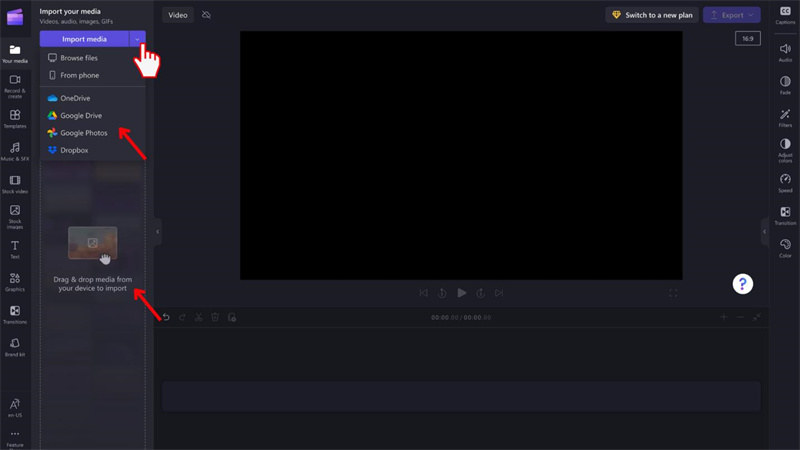Click the Clipchamp logo icon
The width and height of the screenshot is (800, 450).
[x=15, y=17]
